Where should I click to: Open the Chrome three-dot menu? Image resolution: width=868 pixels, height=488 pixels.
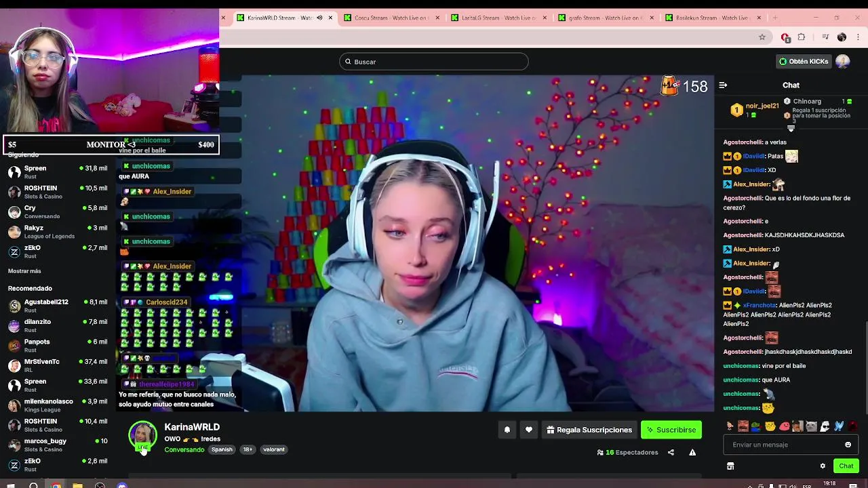tap(859, 37)
